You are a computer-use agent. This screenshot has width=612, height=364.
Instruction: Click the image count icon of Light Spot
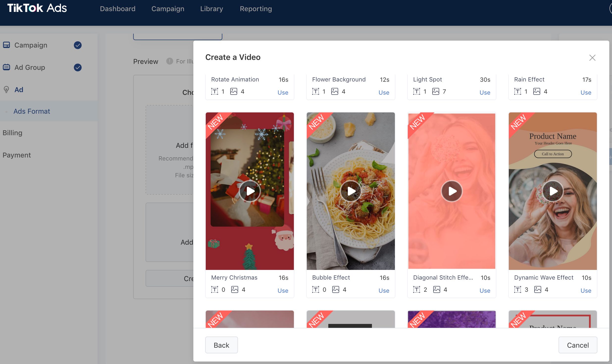(x=436, y=92)
